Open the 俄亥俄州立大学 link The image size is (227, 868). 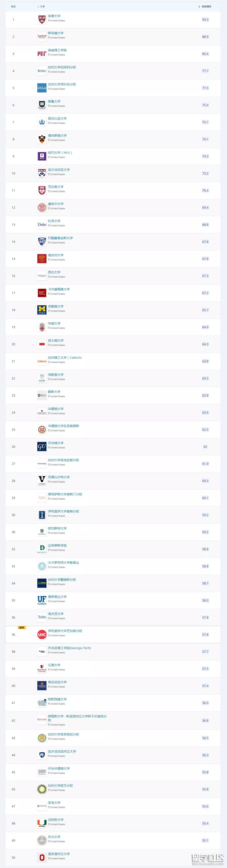point(59,854)
